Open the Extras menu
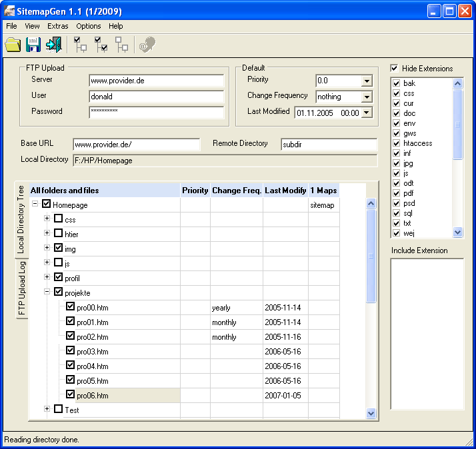The width and height of the screenshot is (476, 449). coord(58,26)
